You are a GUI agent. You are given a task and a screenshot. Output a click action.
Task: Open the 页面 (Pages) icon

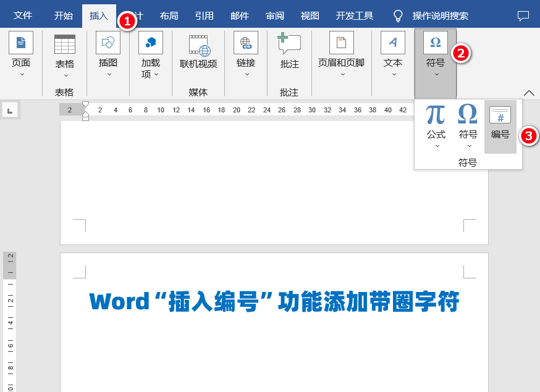[x=21, y=43]
